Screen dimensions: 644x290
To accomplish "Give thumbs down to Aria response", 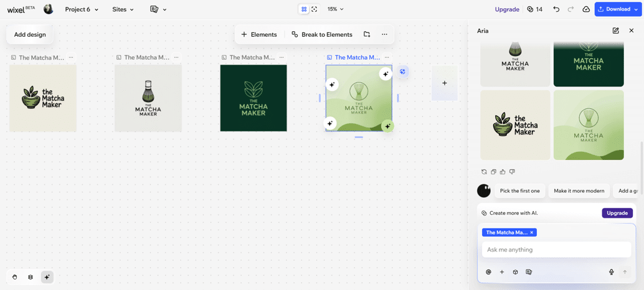I will pyautogui.click(x=512, y=172).
